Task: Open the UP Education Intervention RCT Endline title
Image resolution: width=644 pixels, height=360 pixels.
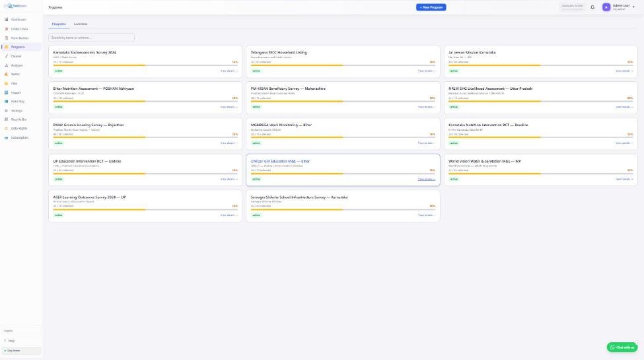Action: (87, 161)
